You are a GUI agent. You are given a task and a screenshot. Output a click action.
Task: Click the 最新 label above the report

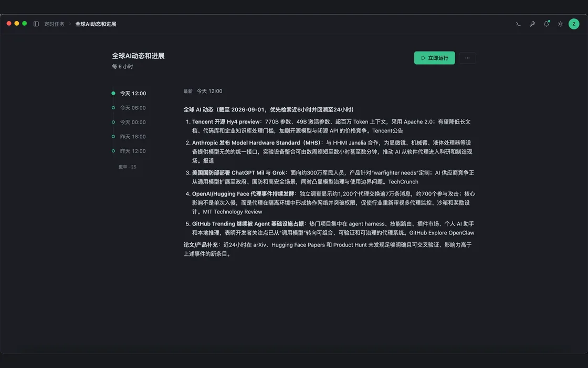click(188, 91)
